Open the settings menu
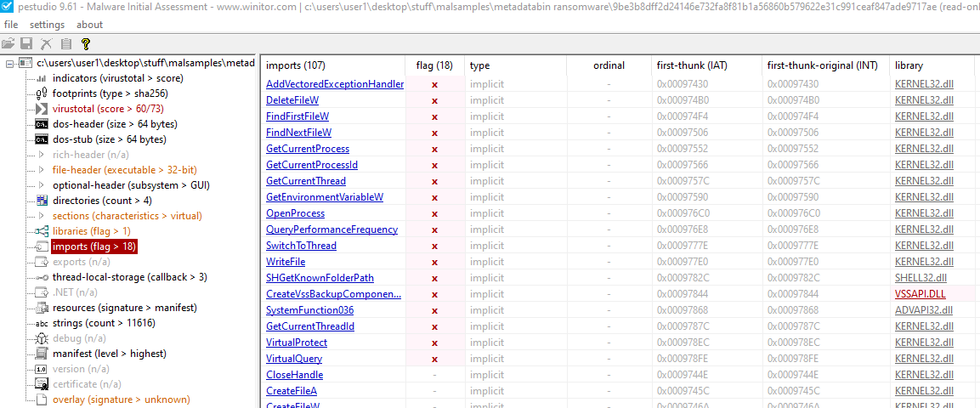The height and width of the screenshot is (408, 980). click(47, 25)
